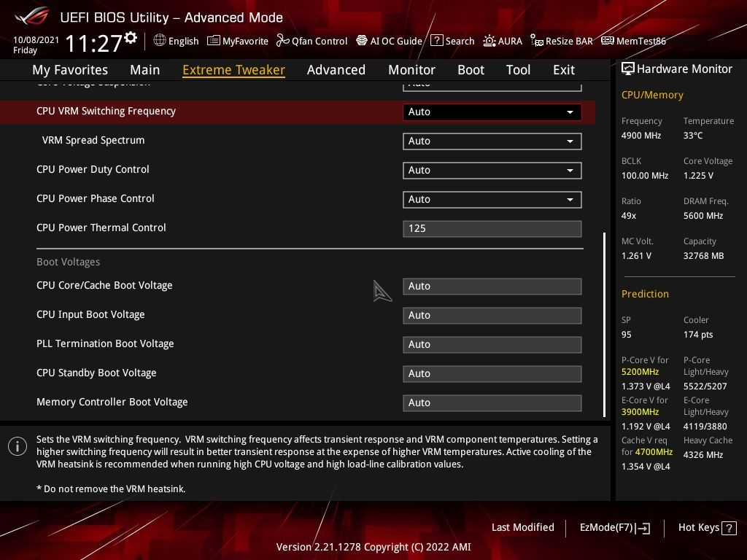This screenshot has width=747, height=560.
Task: Click the 174 pts cooler score
Action: pyautogui.click(x=698, y=334)
